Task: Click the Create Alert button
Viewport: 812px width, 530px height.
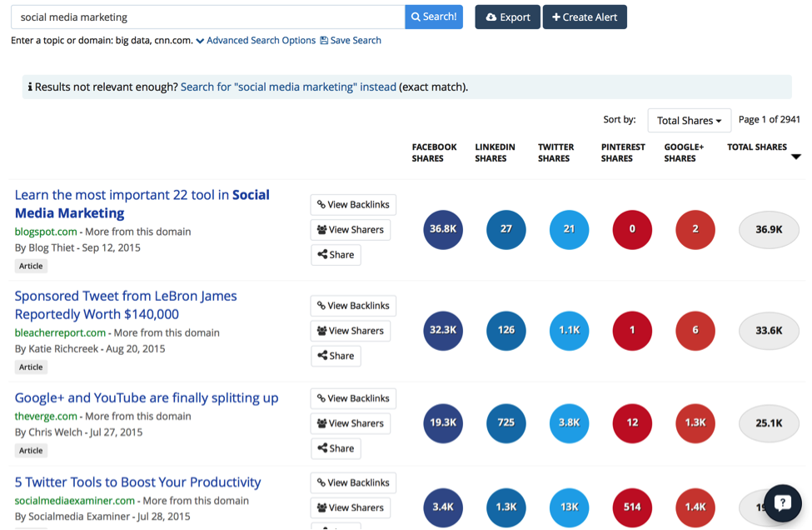Action: point(585,17)
